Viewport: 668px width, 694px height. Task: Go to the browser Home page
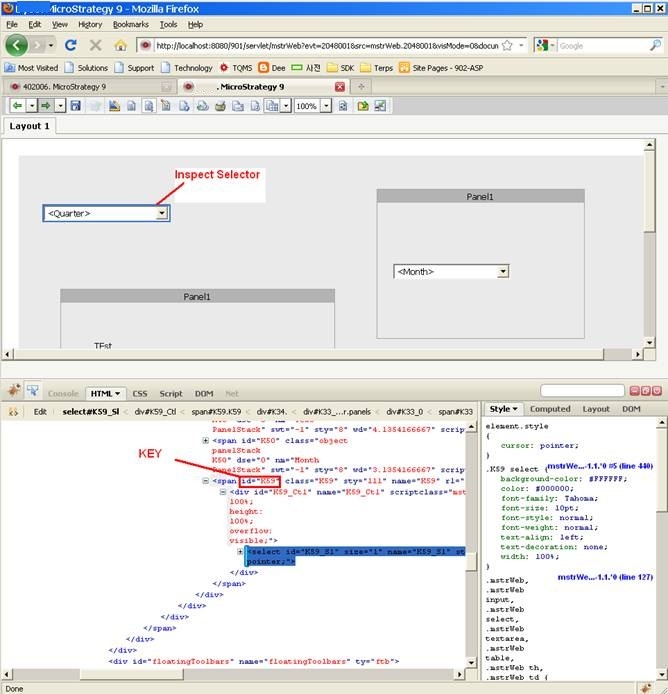click(x=120, y=45)
